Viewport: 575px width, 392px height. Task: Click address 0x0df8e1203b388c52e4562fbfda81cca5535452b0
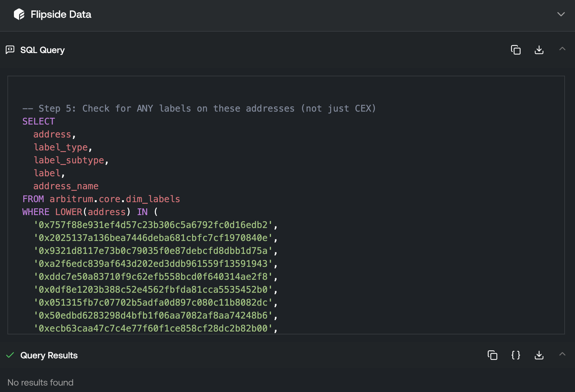tap(153, 289)
